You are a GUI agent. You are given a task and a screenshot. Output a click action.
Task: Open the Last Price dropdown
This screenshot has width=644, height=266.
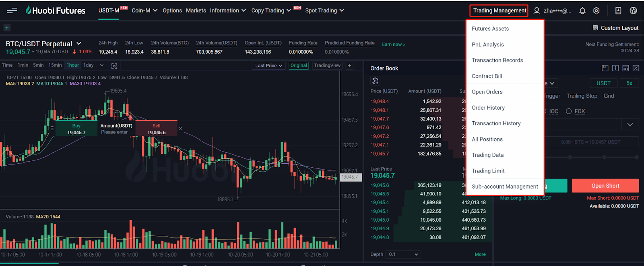pos(269,65)
